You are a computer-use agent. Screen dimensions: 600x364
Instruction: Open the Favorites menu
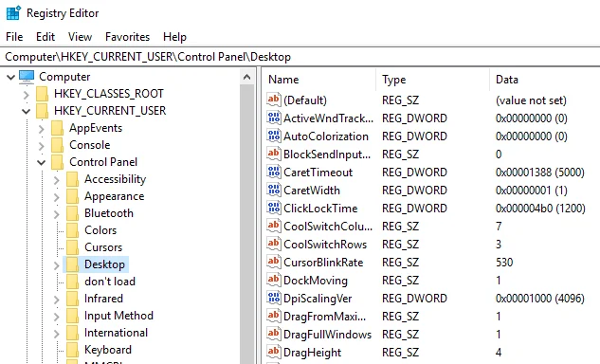tap(127, 37)
